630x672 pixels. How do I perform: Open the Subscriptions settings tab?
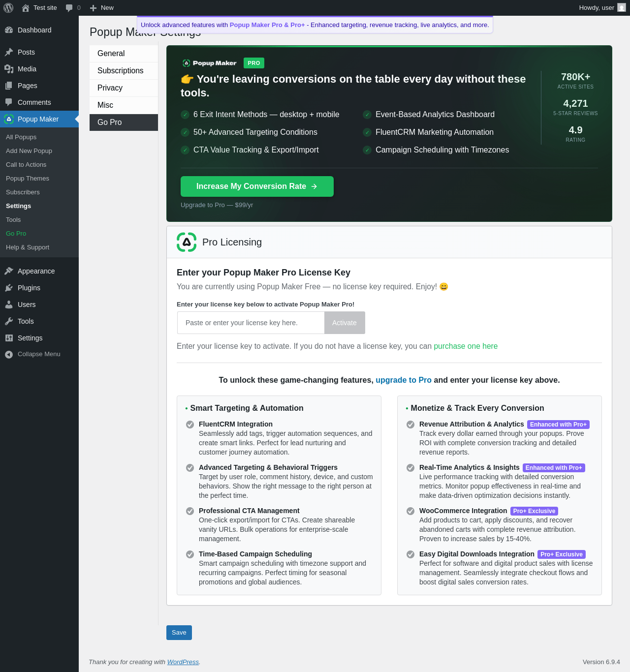tap(124, 71)
